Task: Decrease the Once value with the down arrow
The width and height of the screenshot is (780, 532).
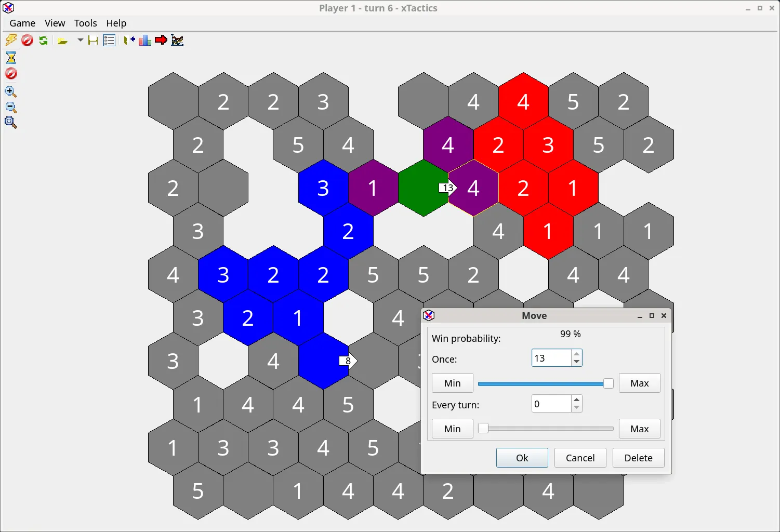Action: (576, 362)
